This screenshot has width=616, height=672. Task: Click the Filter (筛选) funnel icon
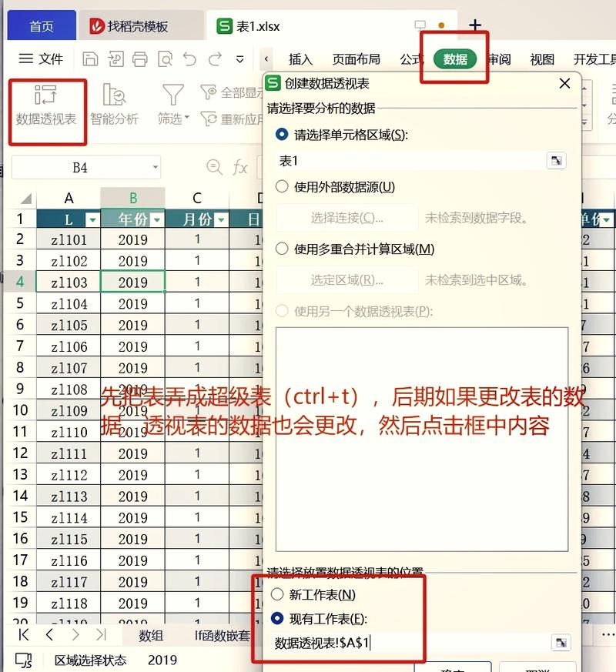(173, 94)
